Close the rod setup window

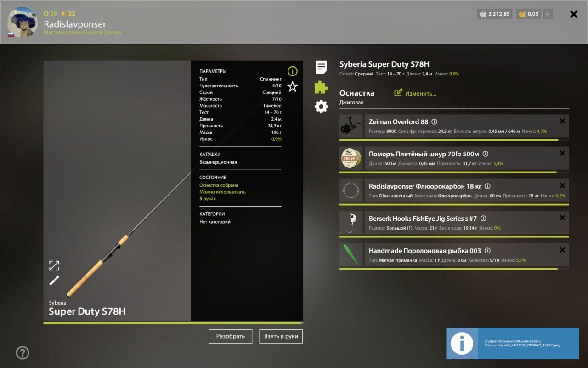(x=574, y=14)
